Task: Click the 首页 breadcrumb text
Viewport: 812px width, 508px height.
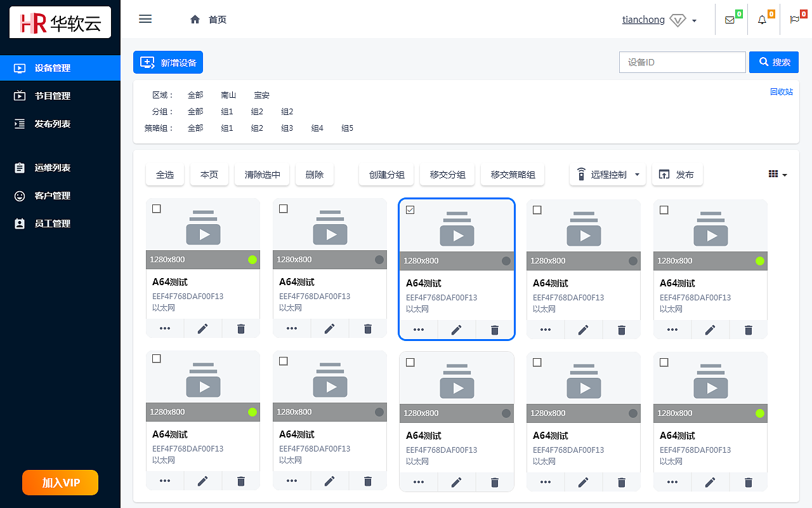Action: [218, 20]
